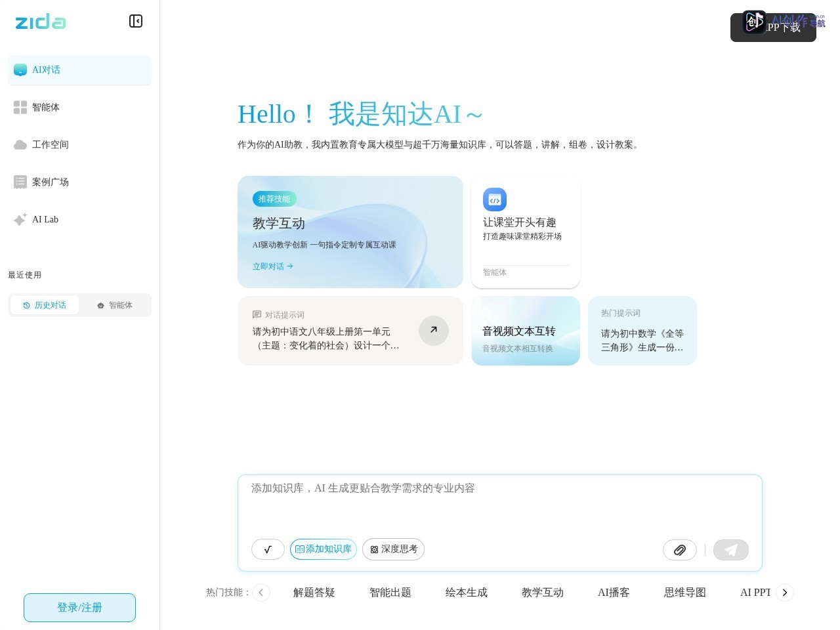Viewport: 840px width, 630px height.
Task: Open AI对话 in the sidebar
Action: pyautogui.click(x=79, y=70)
